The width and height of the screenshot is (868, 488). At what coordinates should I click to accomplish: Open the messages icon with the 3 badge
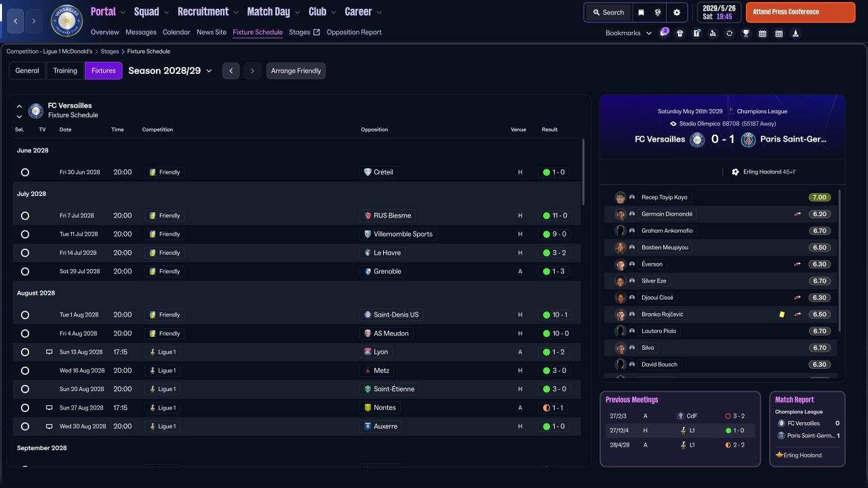coord(664,33)
